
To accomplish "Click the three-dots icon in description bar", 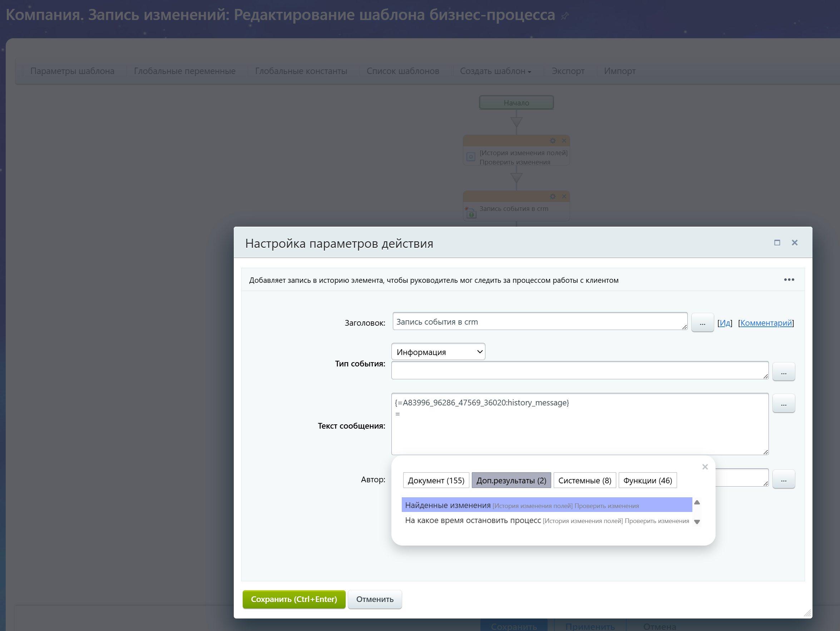I will coord(789,280).
